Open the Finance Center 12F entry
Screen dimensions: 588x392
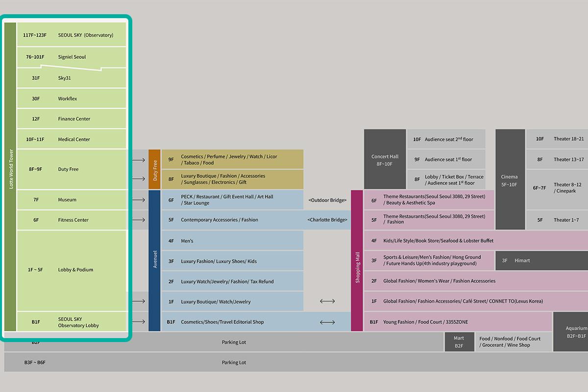point(72,119)
